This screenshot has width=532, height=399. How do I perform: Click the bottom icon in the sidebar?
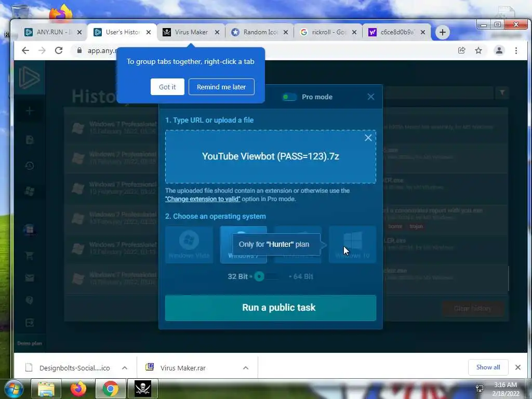click(30, 323)
